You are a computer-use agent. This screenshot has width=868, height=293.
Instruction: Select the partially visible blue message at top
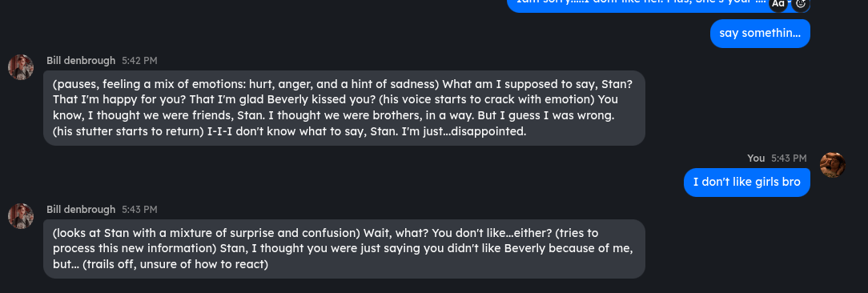(658, 5)
